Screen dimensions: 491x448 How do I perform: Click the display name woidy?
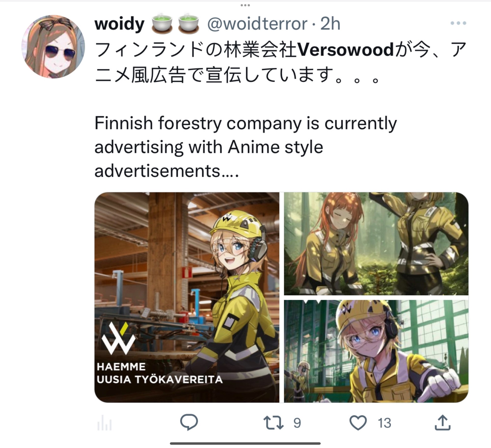click(120, 24)
